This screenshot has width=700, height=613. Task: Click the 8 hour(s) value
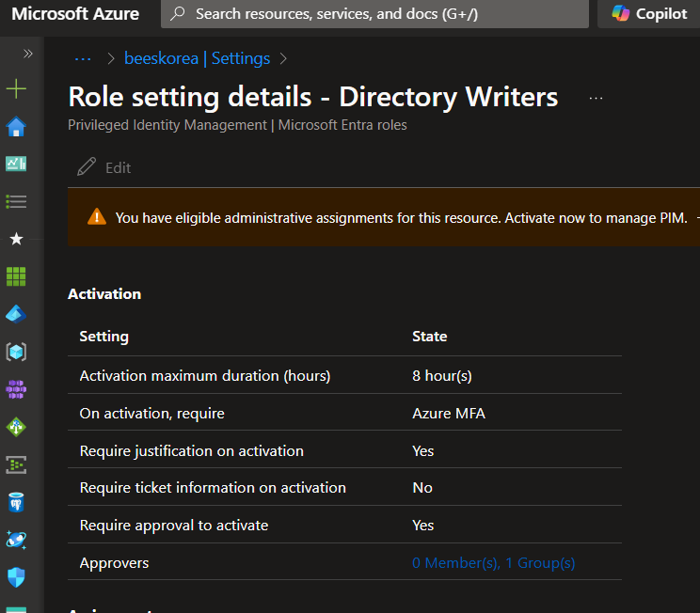point(442,376)
